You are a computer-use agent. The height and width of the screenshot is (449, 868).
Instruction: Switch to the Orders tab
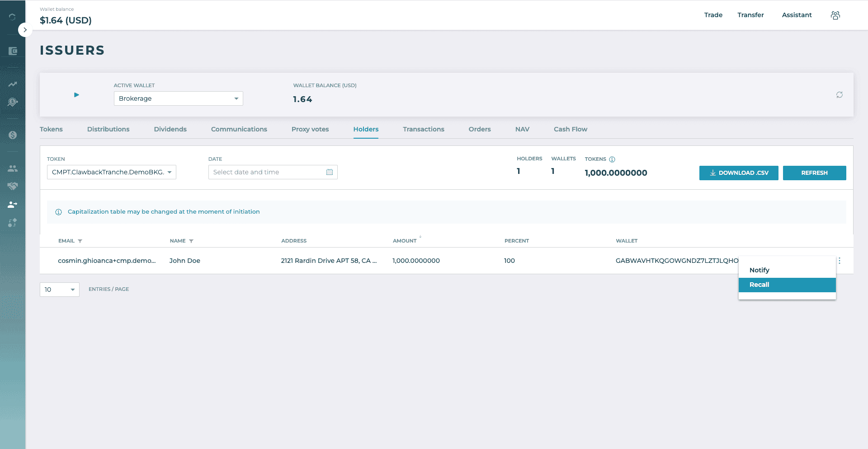[480, 129]
